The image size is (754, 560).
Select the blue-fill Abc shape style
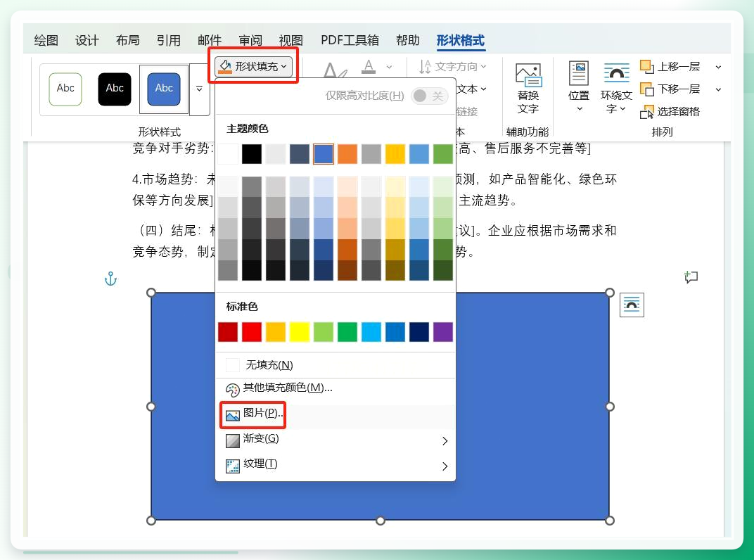(164, 89)
